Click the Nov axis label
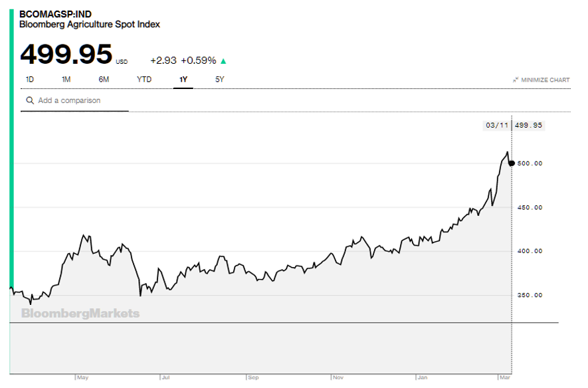 point(338,377)
